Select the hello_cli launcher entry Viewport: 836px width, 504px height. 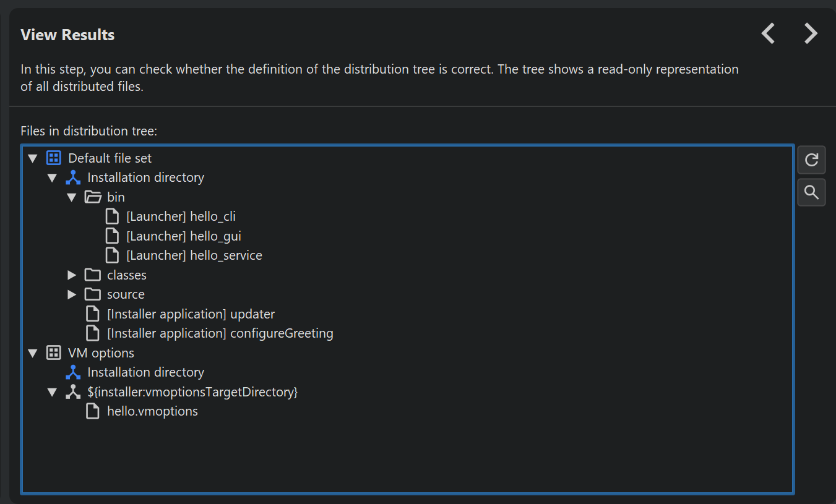tap(181, 217)
